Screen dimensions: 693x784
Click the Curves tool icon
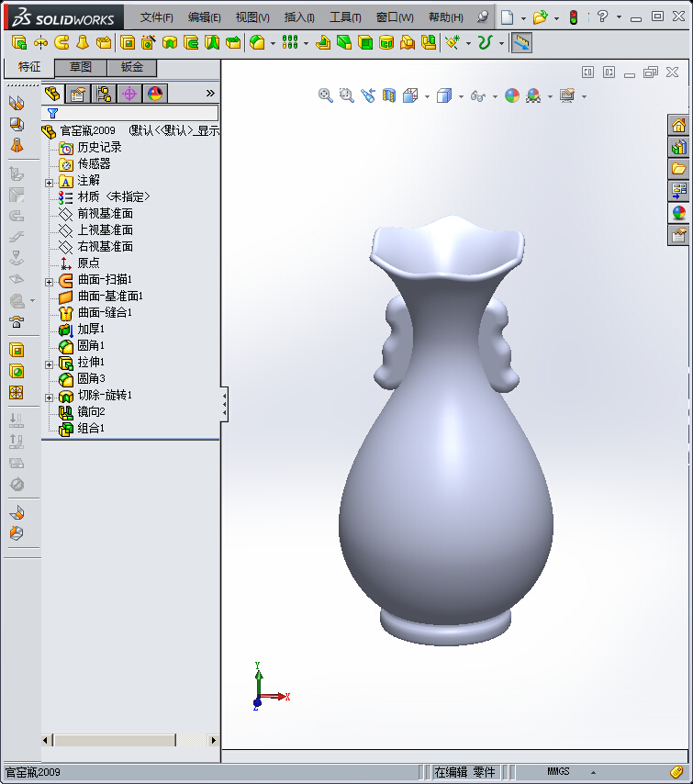[485, 42]
